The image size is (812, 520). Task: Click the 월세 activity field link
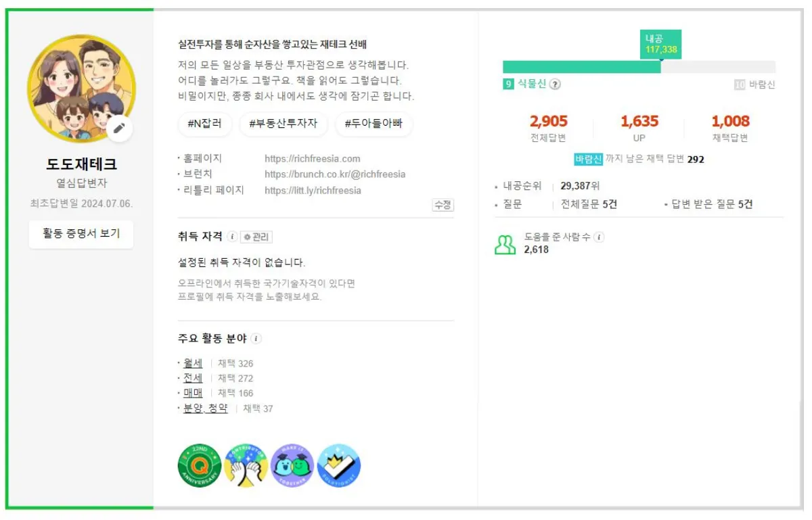(191, 363)
